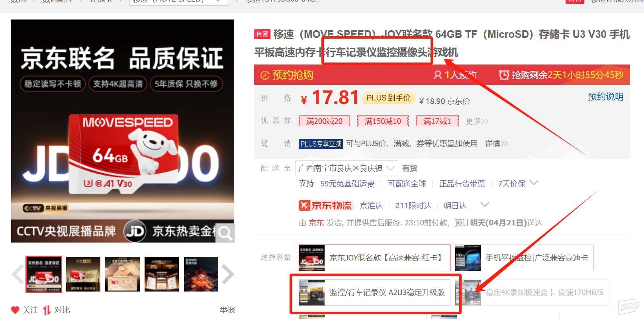Click the 满200减20 coupon
This screenshot has width=644, height=319.
coord(324,121)
